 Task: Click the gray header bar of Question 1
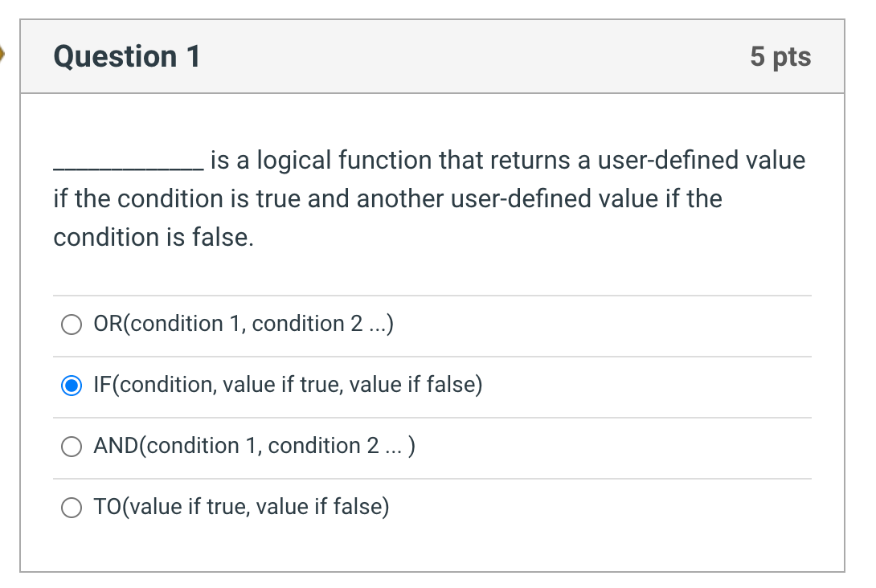point(434,56)
